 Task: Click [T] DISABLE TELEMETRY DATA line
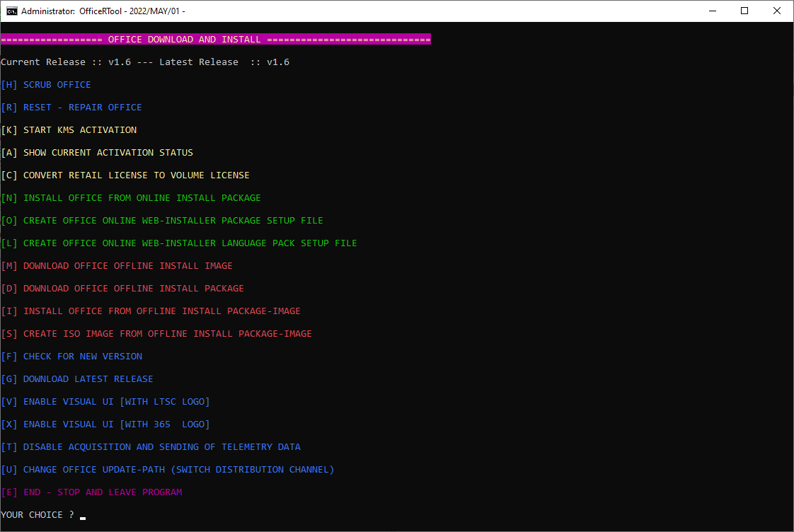coord(151,447)
